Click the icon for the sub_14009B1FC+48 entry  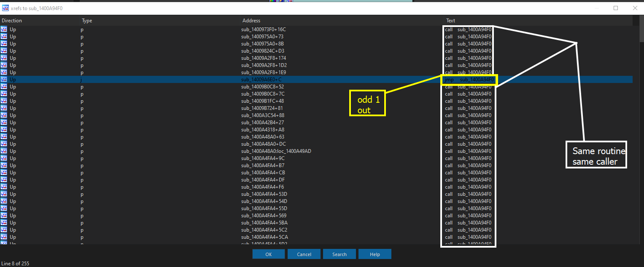(x=4, y=101)
